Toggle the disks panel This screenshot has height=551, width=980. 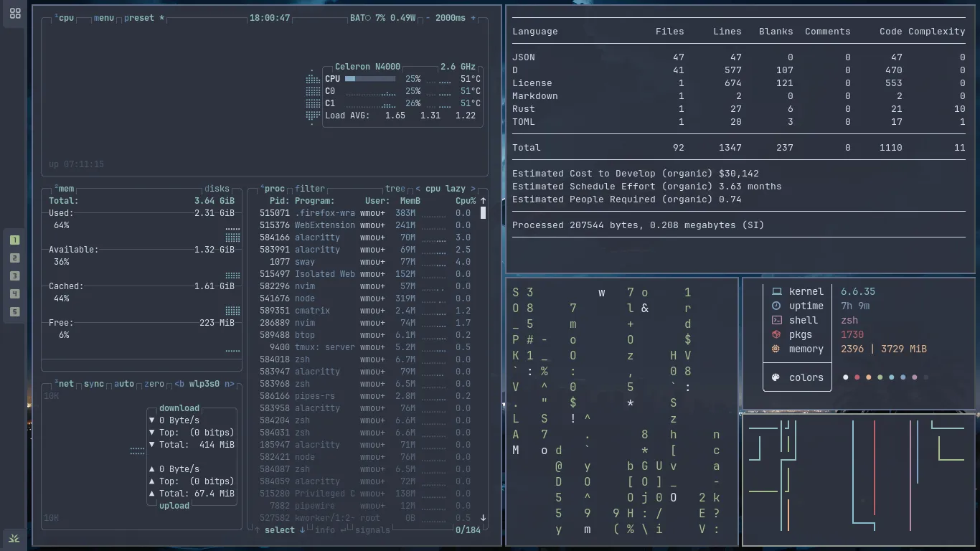click(217, 189)
